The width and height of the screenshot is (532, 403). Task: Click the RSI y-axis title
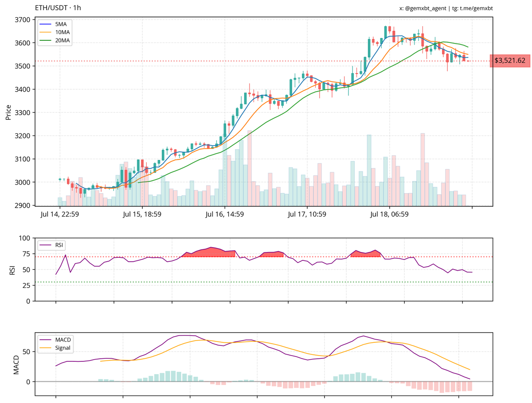(x=12, y=270)
